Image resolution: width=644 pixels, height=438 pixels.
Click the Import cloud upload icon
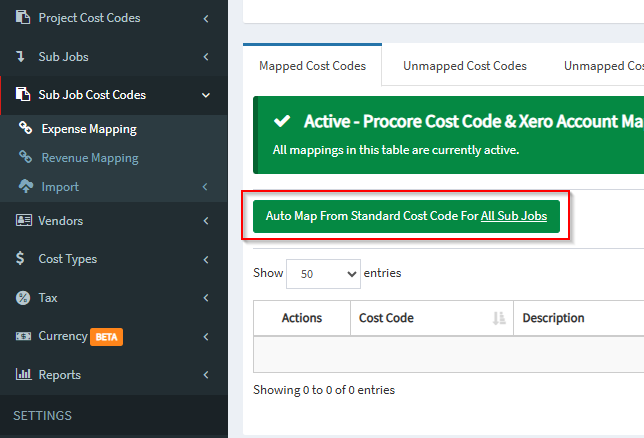coord(26,186)
